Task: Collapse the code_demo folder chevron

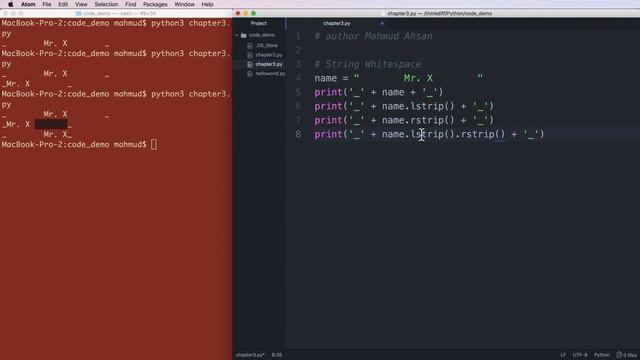Action: click(237, 35)
